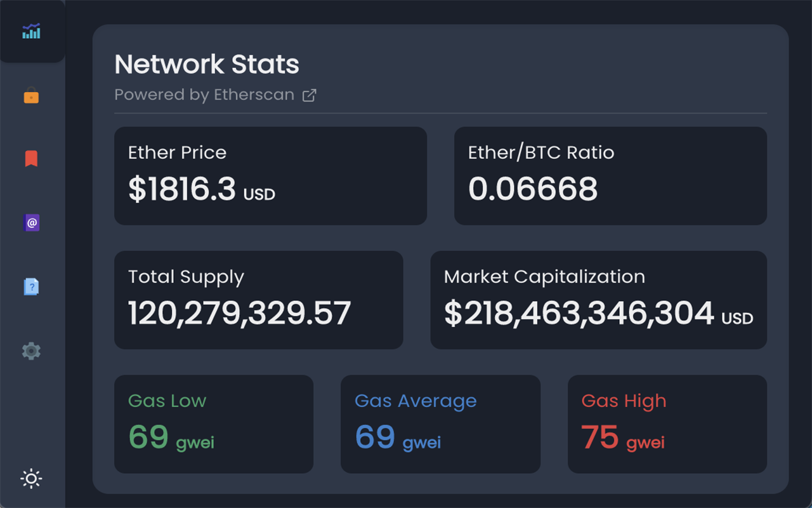Toggle light mode with the sun icon
Viewport: 812px width, 508px height.
32,478
